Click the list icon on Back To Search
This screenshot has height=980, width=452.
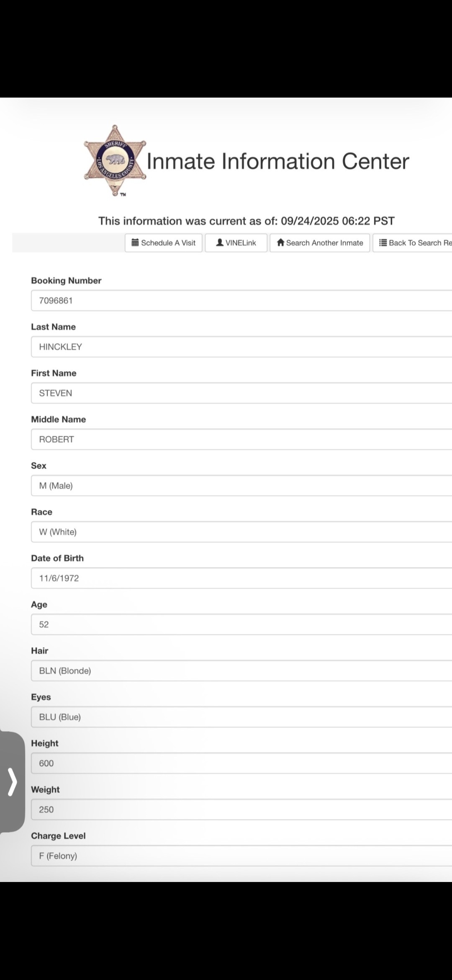coord(383,242)
